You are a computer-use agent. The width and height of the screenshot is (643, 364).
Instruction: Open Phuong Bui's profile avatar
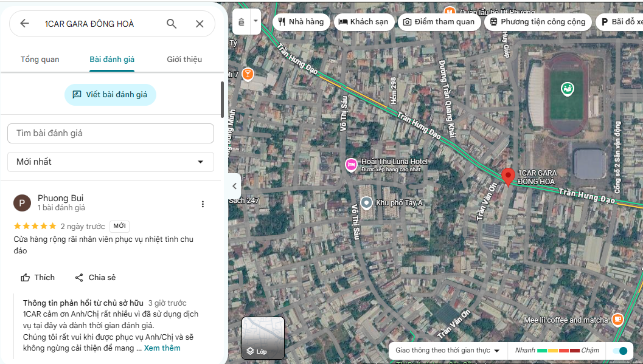coord(22,203)
